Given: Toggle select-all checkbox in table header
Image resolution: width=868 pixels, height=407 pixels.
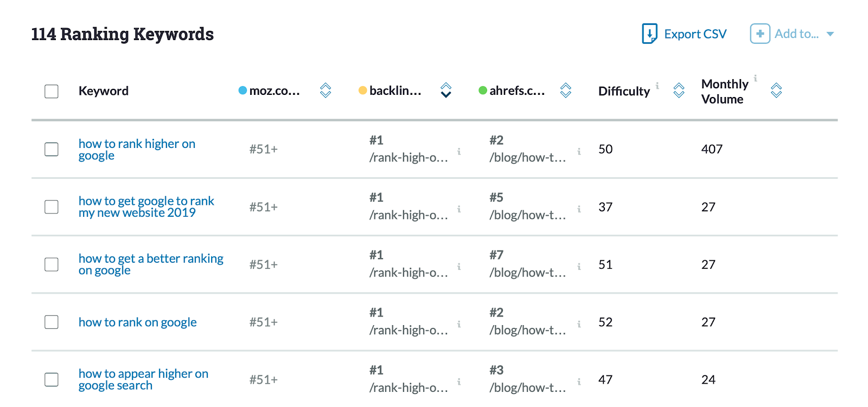Looking at the screenshot, I should [x=52, y=91].
